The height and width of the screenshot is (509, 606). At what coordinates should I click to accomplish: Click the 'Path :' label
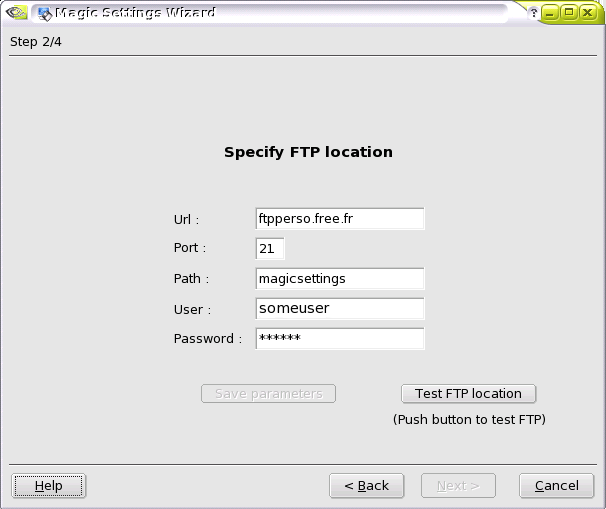191,279
